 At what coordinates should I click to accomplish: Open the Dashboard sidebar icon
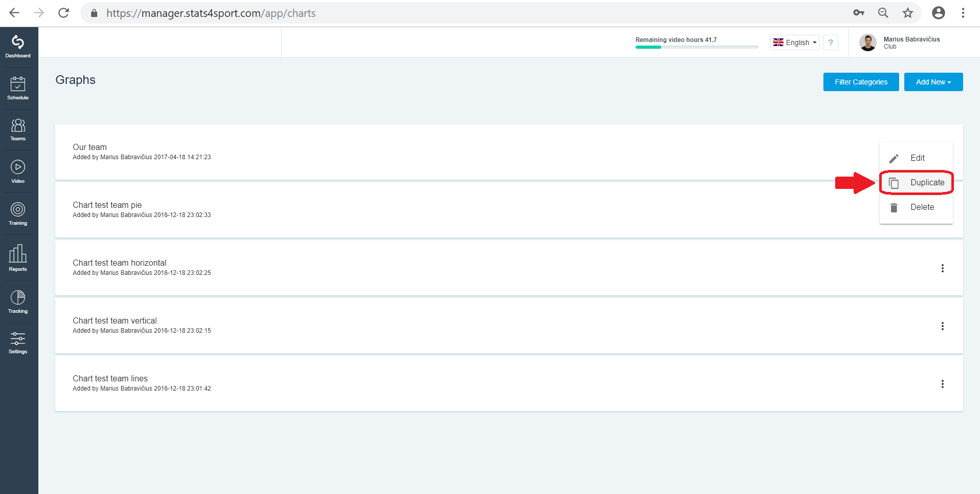click(x=18, y=47)
